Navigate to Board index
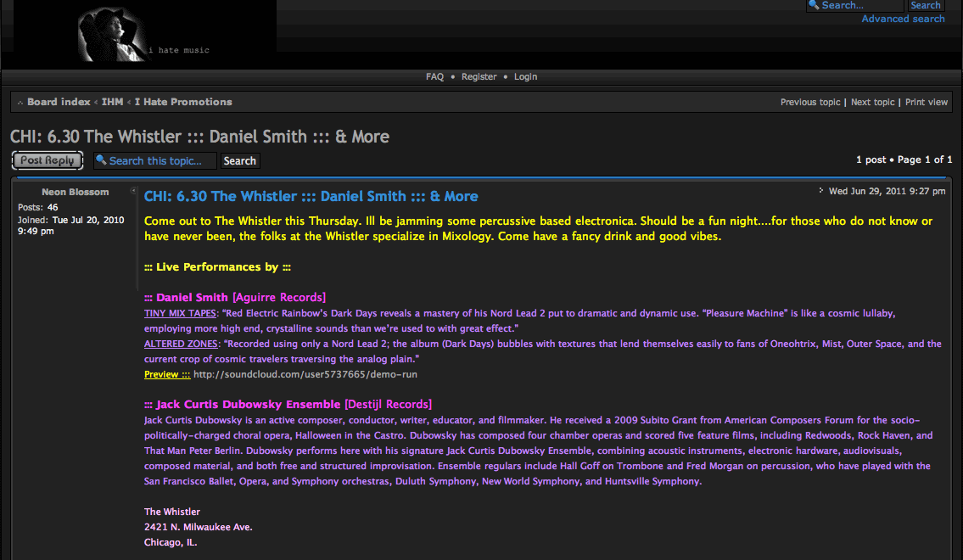 coord(59,102)
